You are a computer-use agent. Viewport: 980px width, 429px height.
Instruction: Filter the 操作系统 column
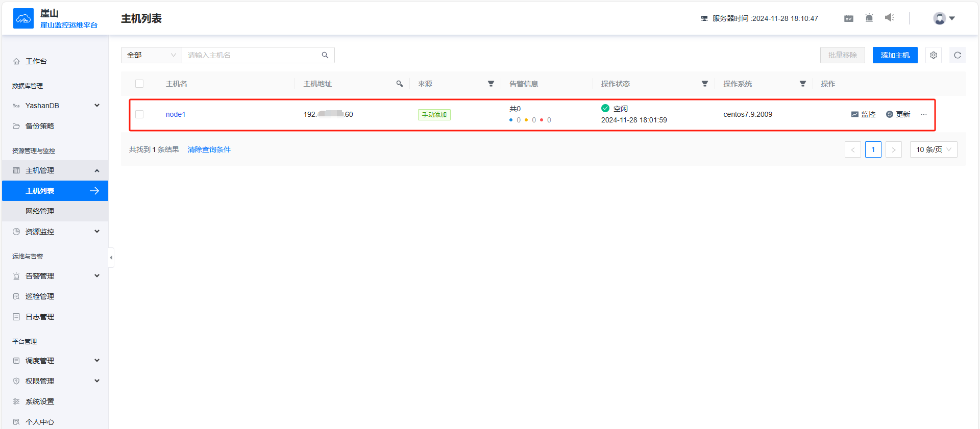tap(803, 84)
